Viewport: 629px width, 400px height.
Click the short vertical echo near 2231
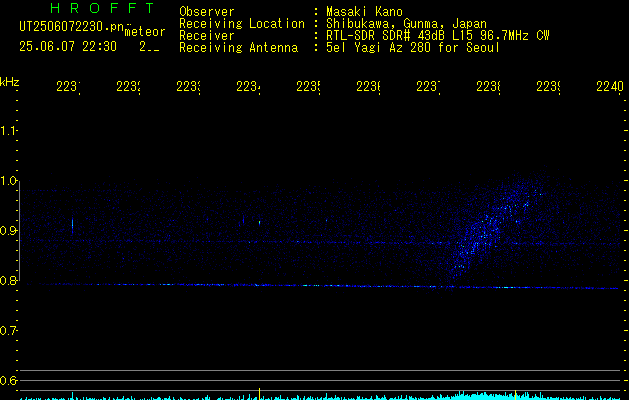click(x=73, y=226)
